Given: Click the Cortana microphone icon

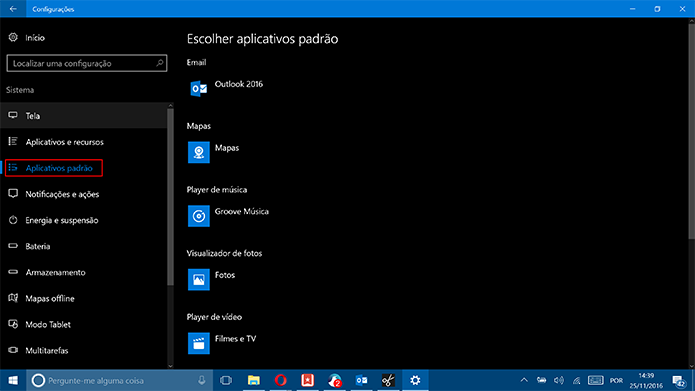Looking at the screenshot, I should 202,380.
